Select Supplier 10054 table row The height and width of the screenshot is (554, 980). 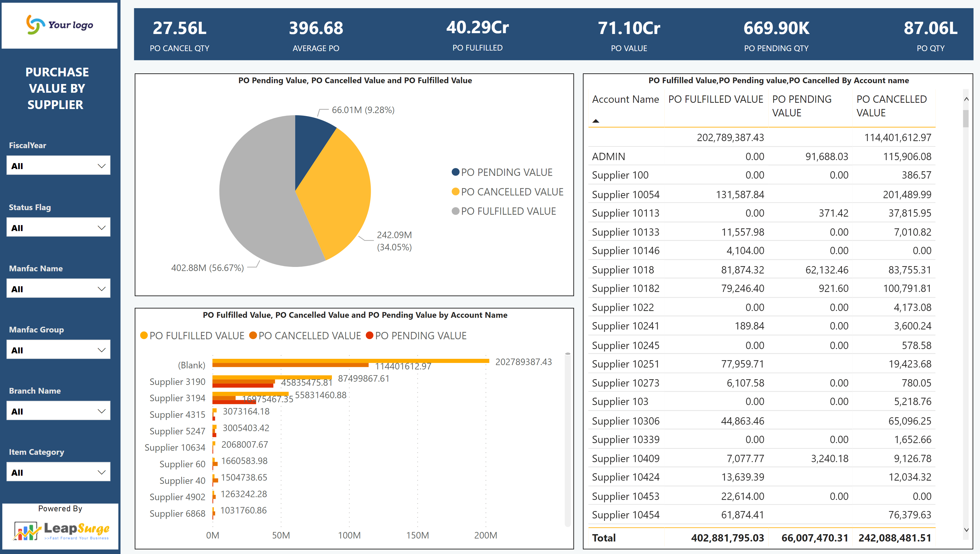point(626,195)
